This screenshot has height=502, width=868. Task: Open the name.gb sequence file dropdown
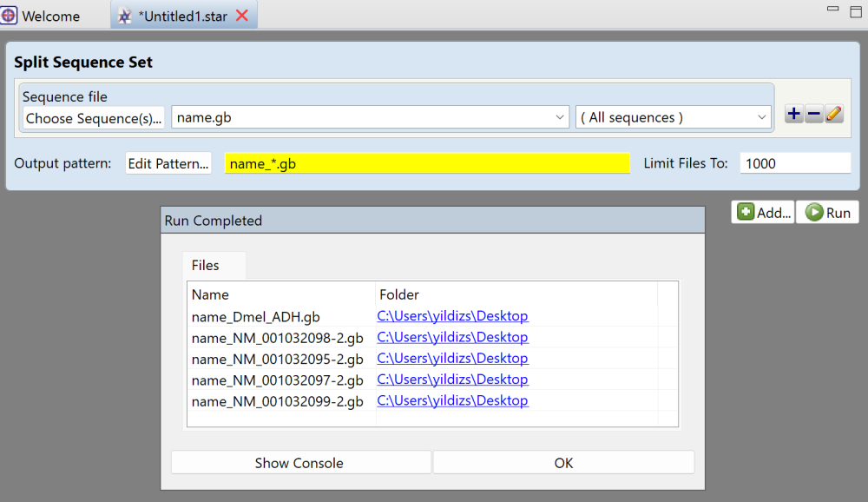pos(559,117)
